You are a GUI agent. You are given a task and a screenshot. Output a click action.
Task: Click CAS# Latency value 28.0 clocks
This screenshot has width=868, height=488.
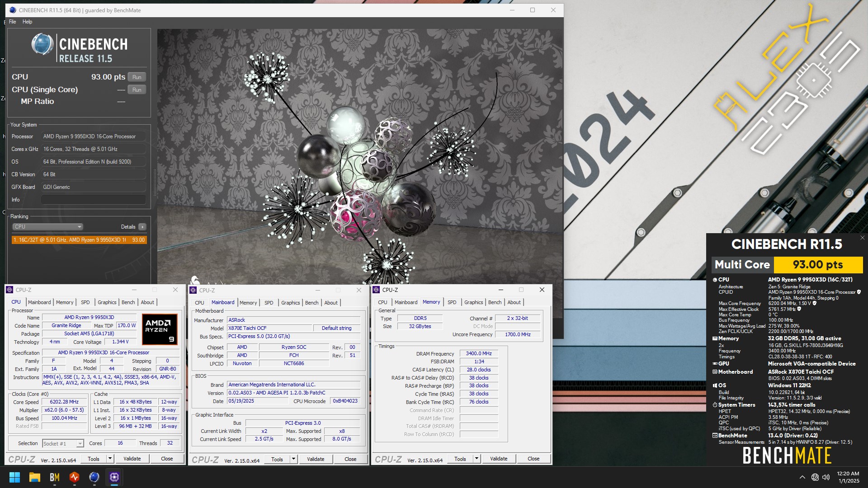[x=479, y=370]
